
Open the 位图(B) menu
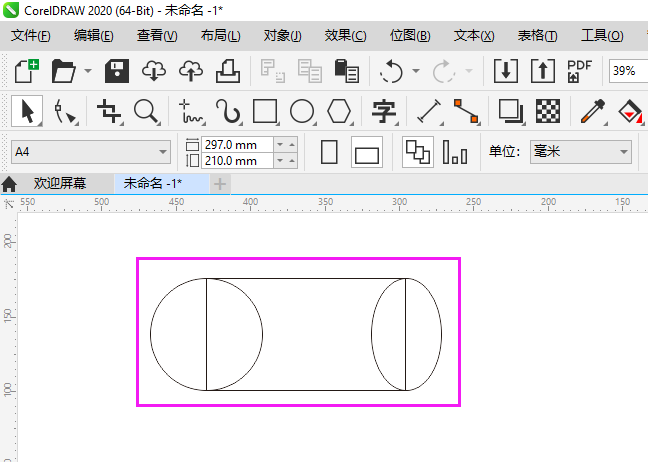tap(410, 36)
